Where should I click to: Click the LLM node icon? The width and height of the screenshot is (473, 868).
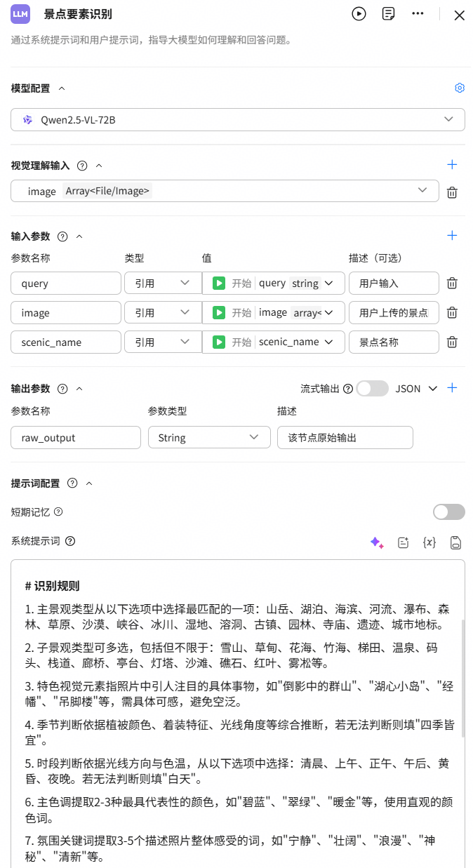(x=21, y=14)
